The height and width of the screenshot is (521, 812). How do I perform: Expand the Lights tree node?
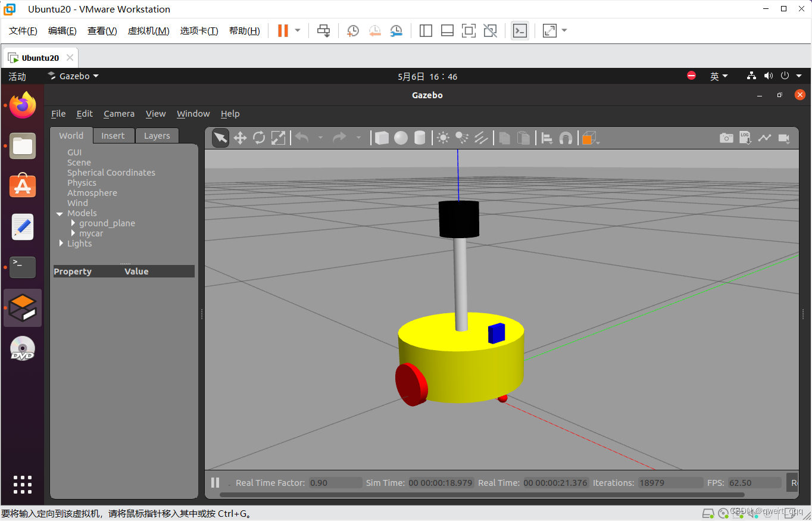61,244
